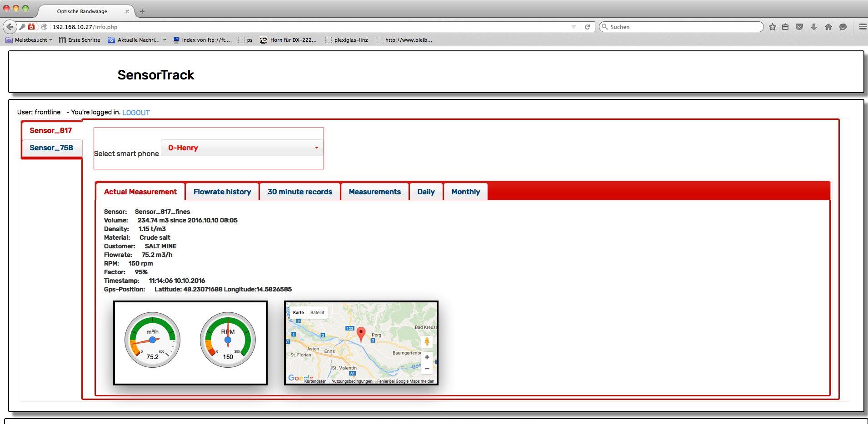Switch map to Satellit view
868x424 pixels.
(x=317, y=312)
